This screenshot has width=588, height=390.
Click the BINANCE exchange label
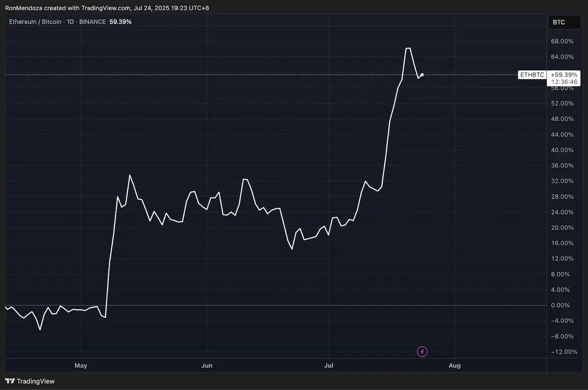pos(93,22)
